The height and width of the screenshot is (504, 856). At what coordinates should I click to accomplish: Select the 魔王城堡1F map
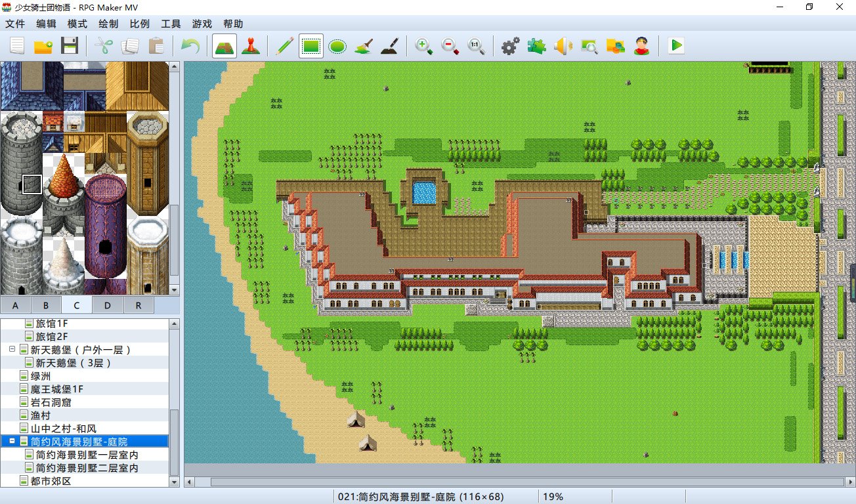(x=57, y=389)
